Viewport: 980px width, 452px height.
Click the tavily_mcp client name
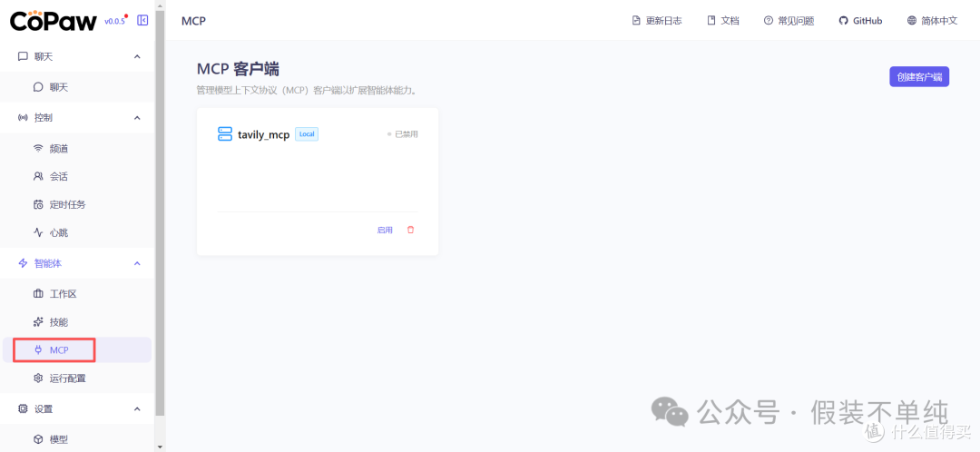coord(264,134)
